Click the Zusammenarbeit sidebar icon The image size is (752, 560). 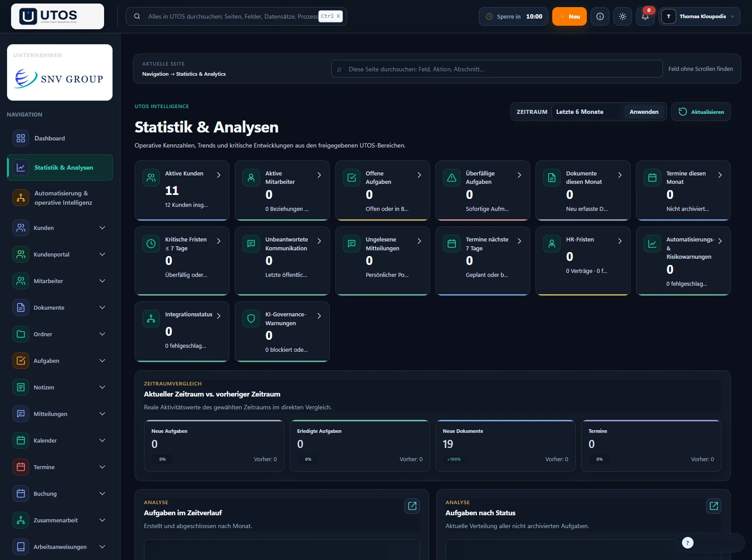tap(21, 520)
